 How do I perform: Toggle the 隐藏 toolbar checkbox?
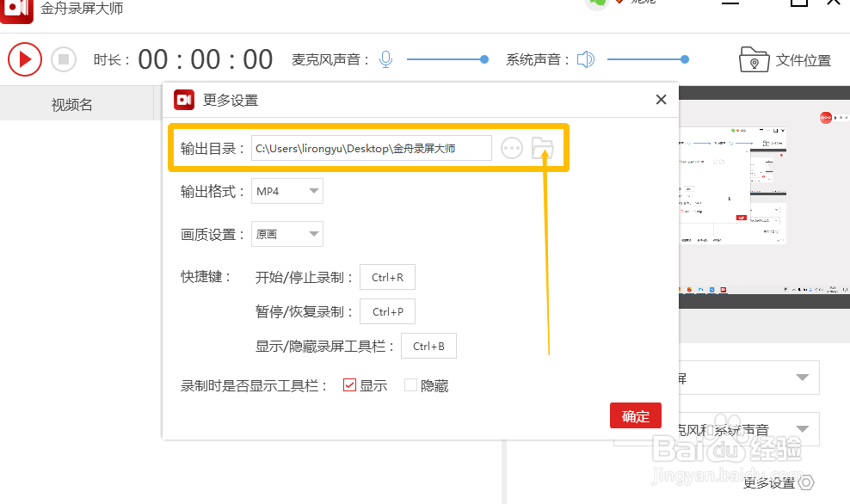[411, 385]
